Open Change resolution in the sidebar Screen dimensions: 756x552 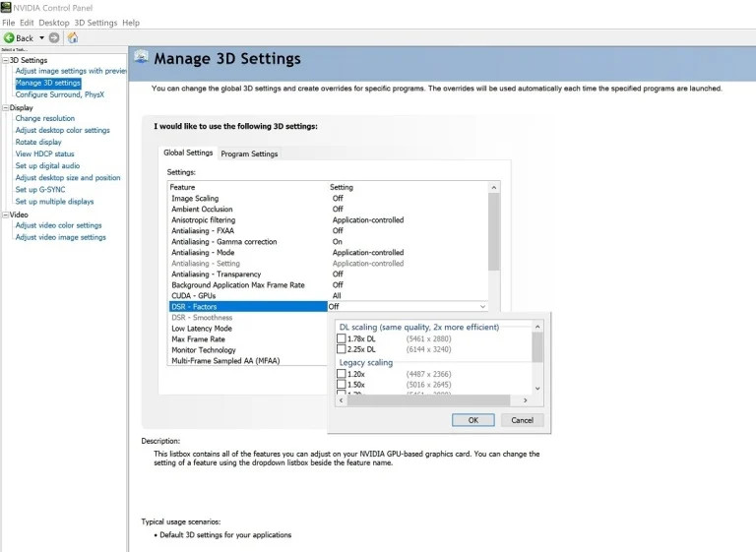pyautogui.click(x=44, y=118)
